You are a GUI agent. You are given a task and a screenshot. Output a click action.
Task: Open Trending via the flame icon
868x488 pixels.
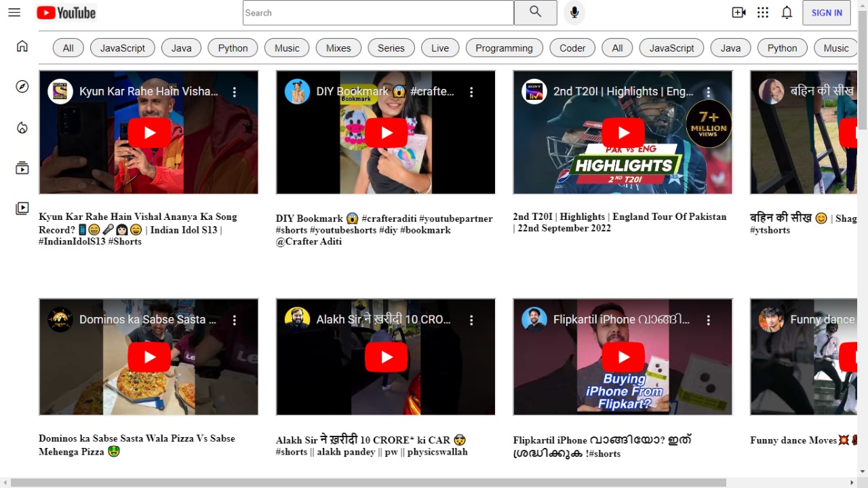pyautogui.click(x=22, y=127)
